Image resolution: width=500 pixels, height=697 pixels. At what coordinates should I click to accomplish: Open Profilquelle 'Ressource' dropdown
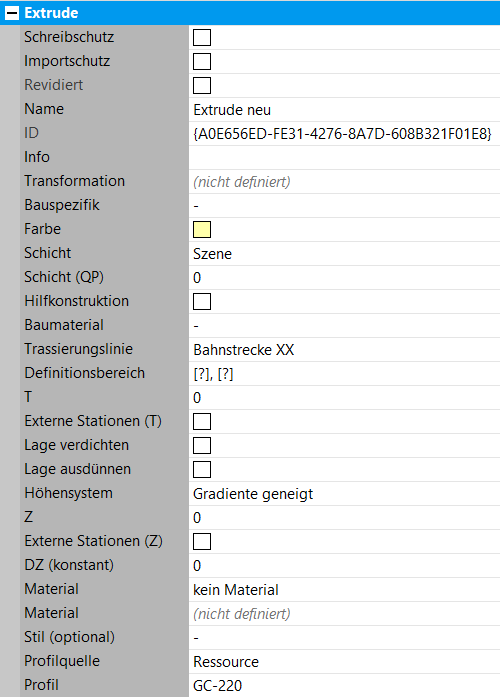tap(344, 661)
